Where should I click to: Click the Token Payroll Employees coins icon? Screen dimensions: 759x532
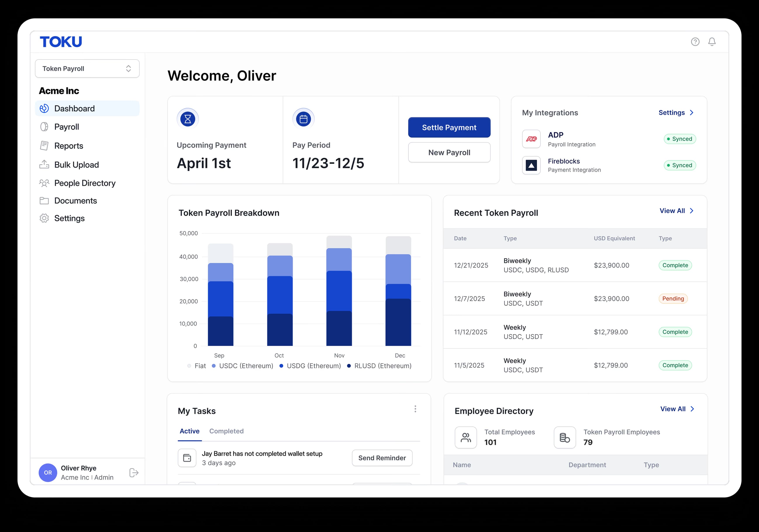click(565, 438)
